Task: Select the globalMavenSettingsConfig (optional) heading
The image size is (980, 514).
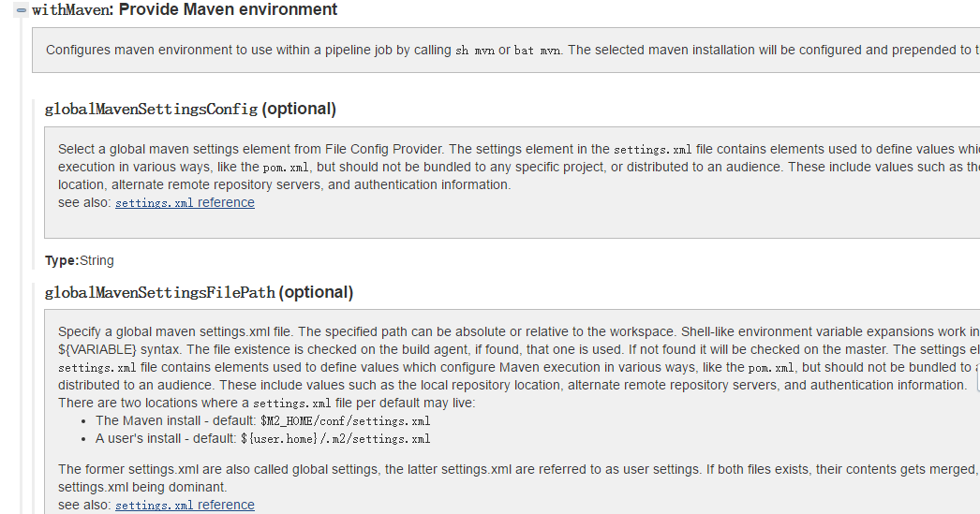Action: click(x=190, y=109)
